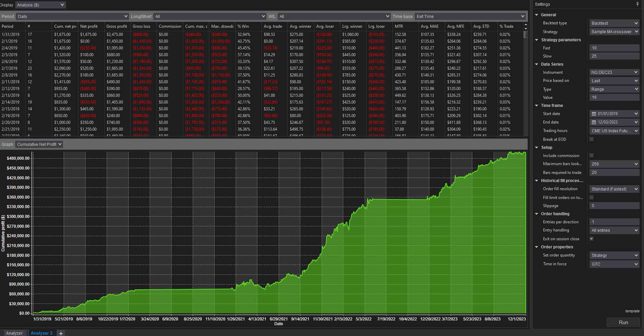Open the Entry handling dropdown

point(614,230)
